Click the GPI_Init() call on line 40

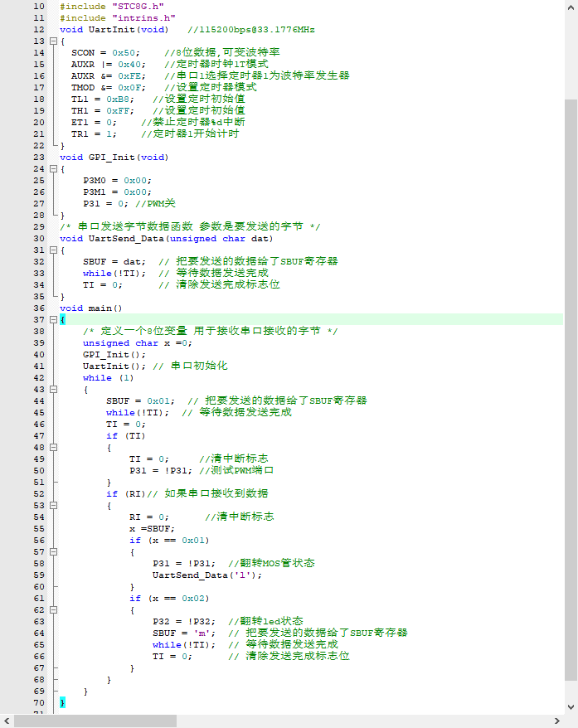pos(114,354)
